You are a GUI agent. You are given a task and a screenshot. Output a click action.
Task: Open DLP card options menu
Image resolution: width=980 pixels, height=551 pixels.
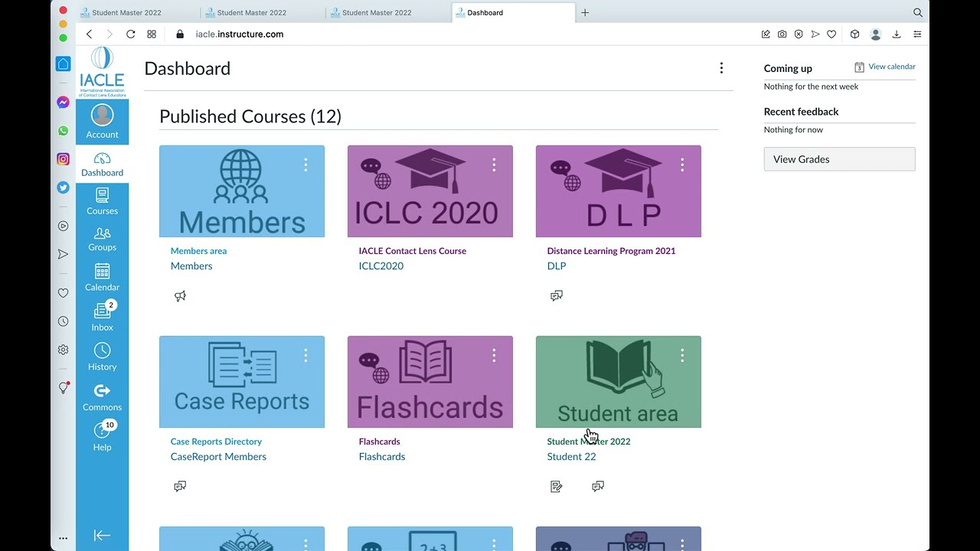tap(682, 165)
